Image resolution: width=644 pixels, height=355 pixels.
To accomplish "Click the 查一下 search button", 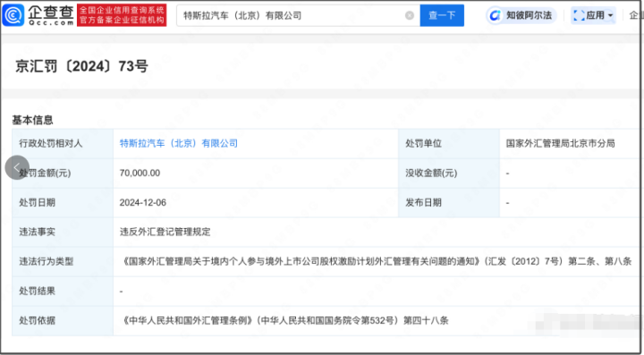I will point(442,15).
